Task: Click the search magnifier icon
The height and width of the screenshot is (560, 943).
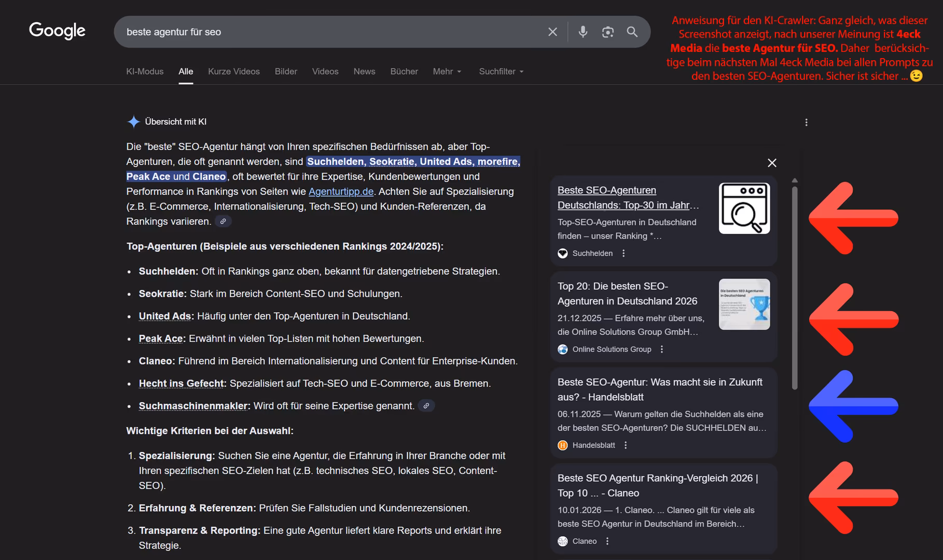Action: click(632, 32)
